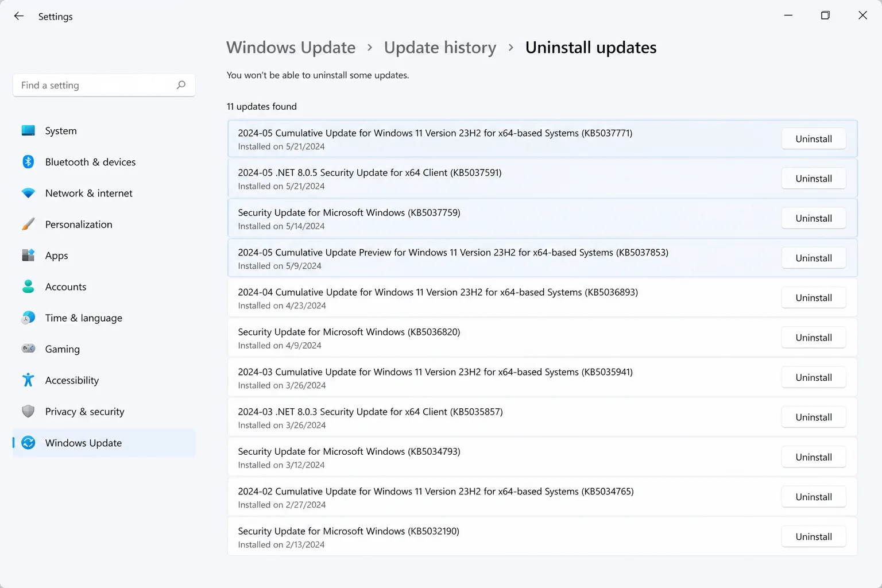
Task: Click the Apps icon in sidebar
Action: 28,255
